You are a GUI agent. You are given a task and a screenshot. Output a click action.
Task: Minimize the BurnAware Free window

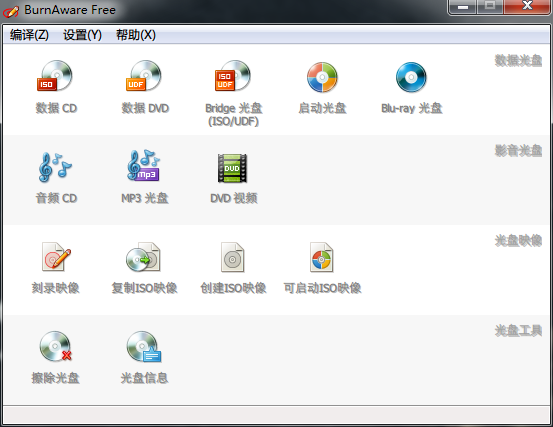[x=463, y=7]
